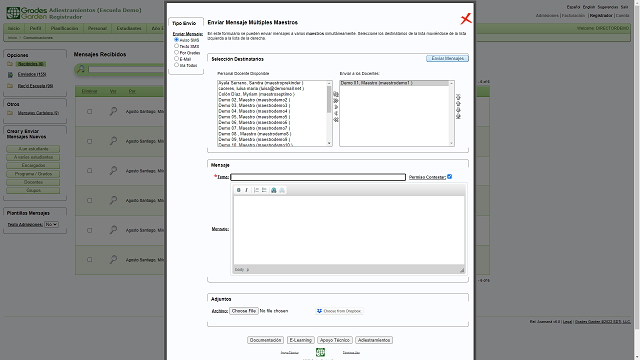Click the folder icon beside Mensajes Cartelera
Image resolution: width=640 pixels, height=360 pixels.
pos(10,113)
